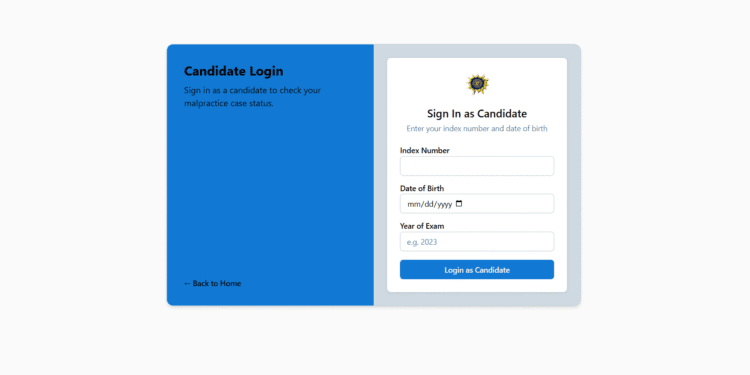Click the left arrow before Back to Home
750x375 pixels.
[x=187, y=283]
